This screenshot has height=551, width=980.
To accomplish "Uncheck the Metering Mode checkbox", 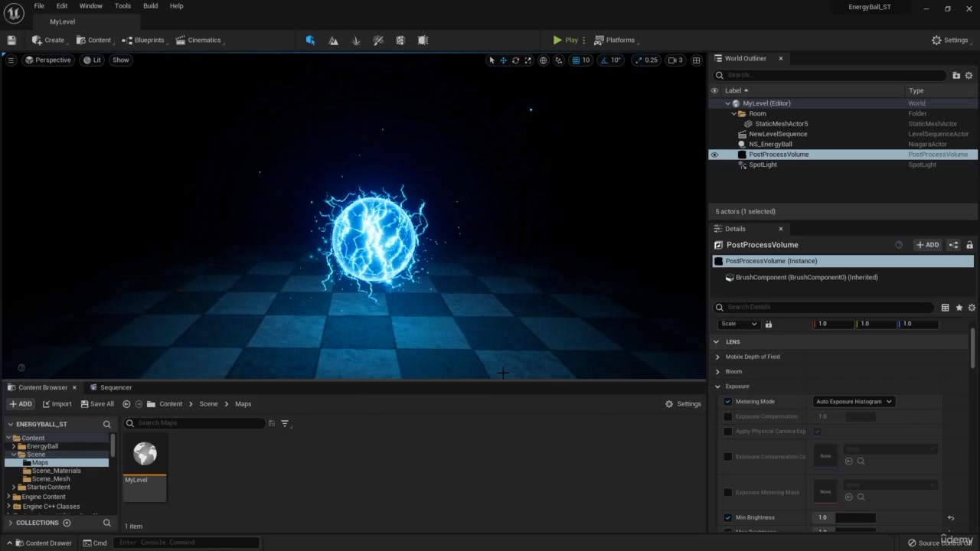I will (728, 402).
